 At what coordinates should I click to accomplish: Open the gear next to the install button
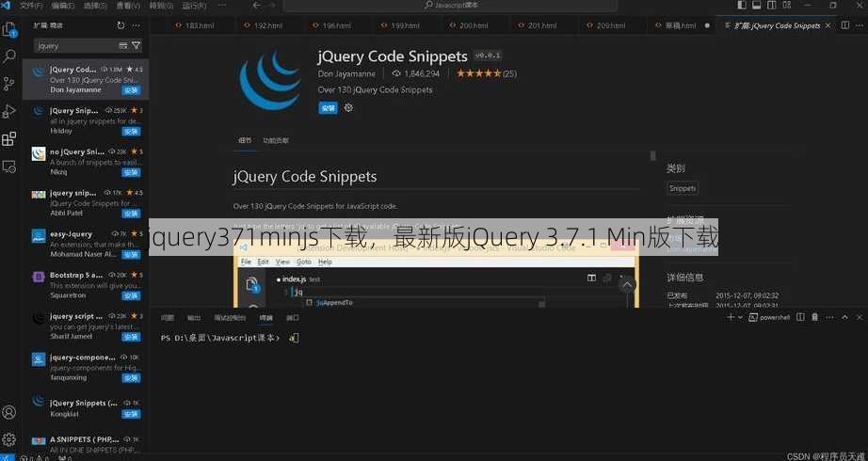pyautogui.click(x=348, y=108)
